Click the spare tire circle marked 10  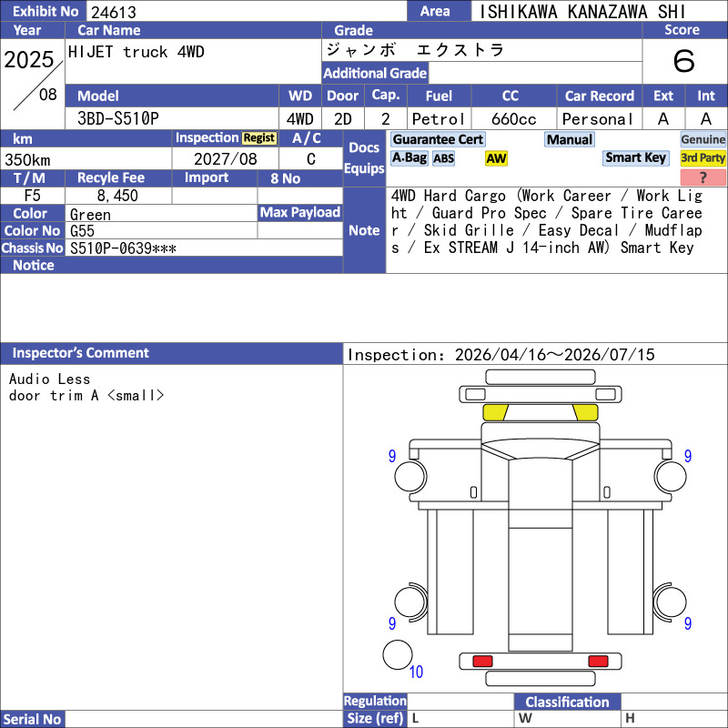(398, 654)
